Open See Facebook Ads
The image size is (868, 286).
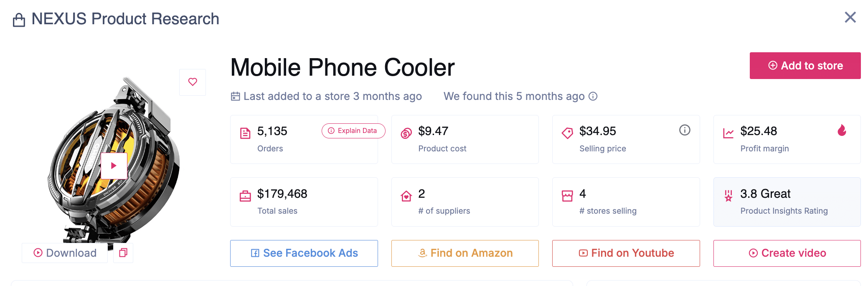[x=304, y=253]
